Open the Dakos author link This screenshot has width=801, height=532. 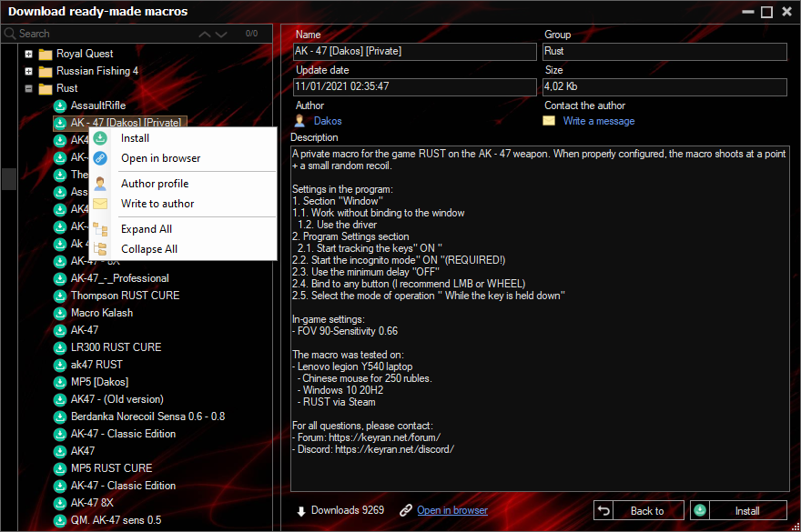tap(328, 121)
